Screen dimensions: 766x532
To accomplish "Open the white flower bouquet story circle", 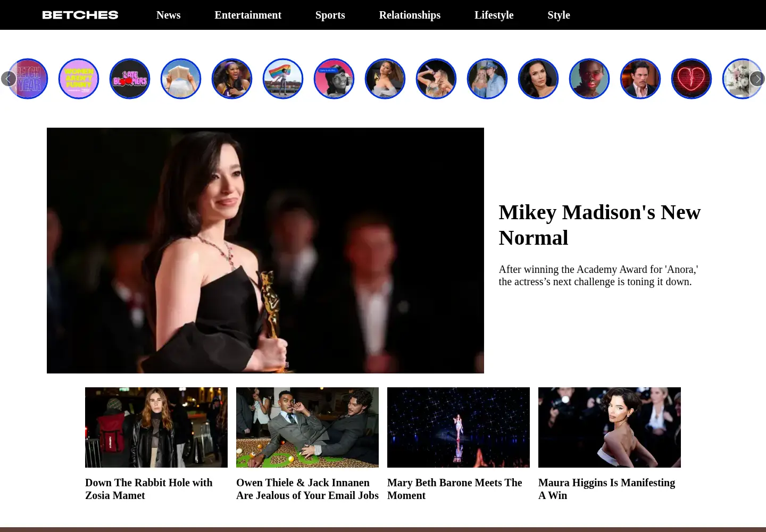I will pyautogui.click(x=743, y=79).
